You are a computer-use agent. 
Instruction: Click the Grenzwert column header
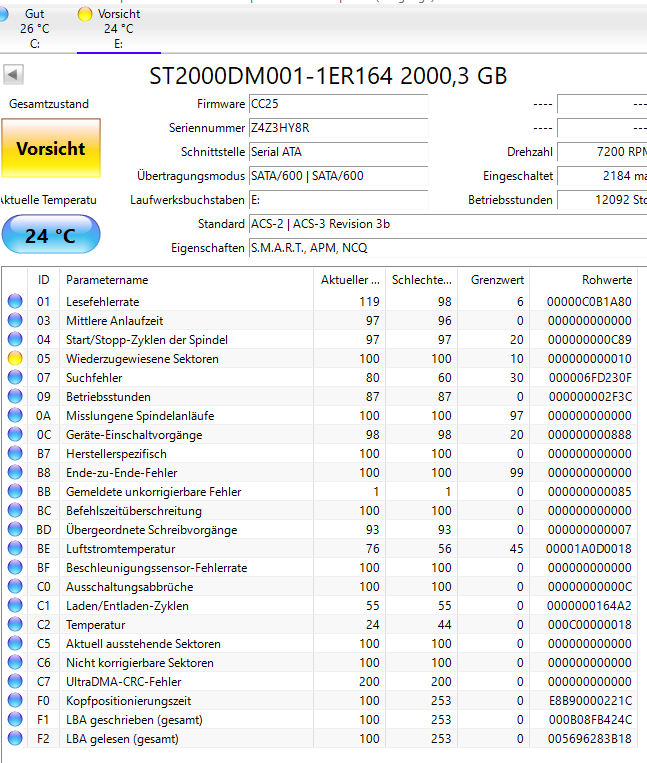click(494, 280)
